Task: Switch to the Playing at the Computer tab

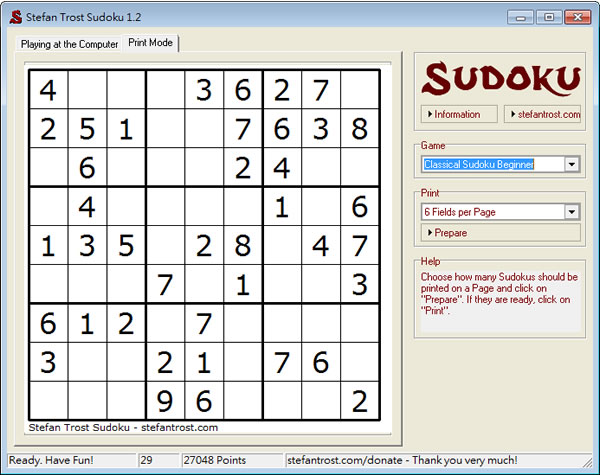Action: (69, 44)
